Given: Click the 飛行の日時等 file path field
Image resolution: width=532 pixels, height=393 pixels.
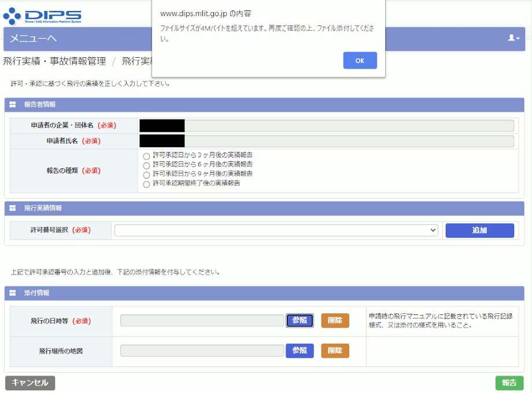Looking at the screenshot, I should tap(201, 321).
